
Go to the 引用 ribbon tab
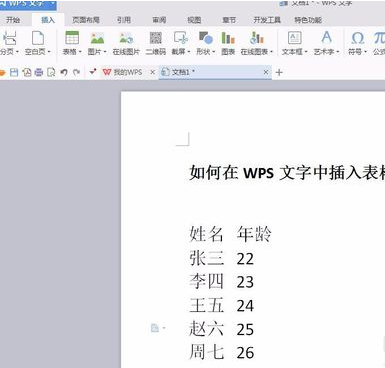pos(124,20)
